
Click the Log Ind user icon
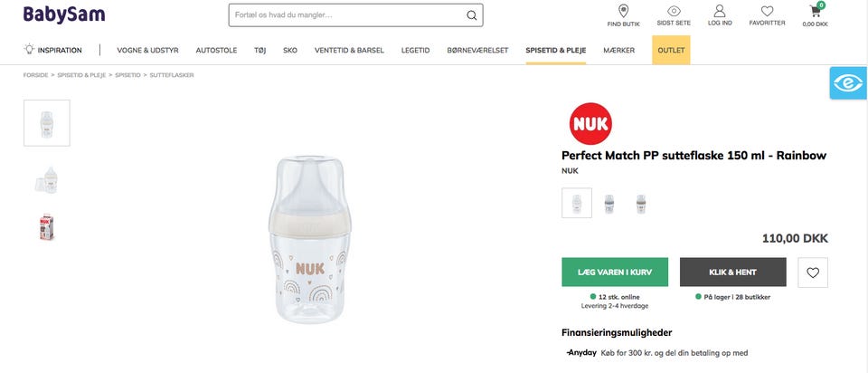coord(720,12)
